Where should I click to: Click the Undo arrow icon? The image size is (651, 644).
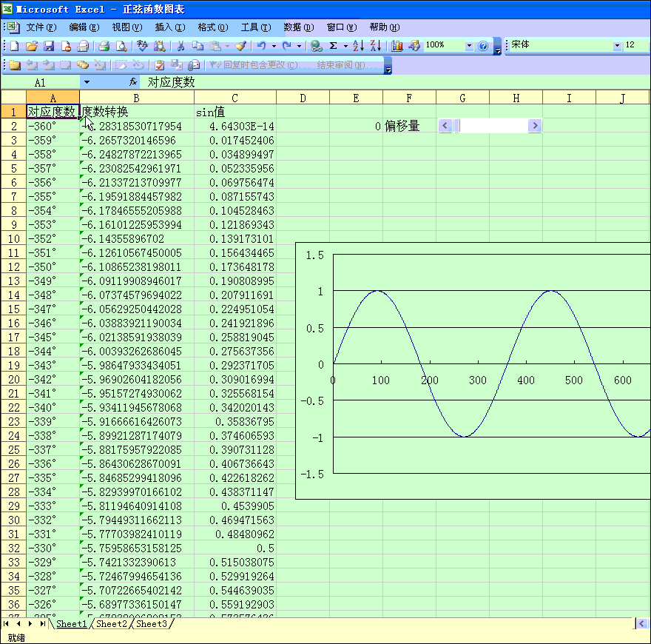tap(261, 46)
